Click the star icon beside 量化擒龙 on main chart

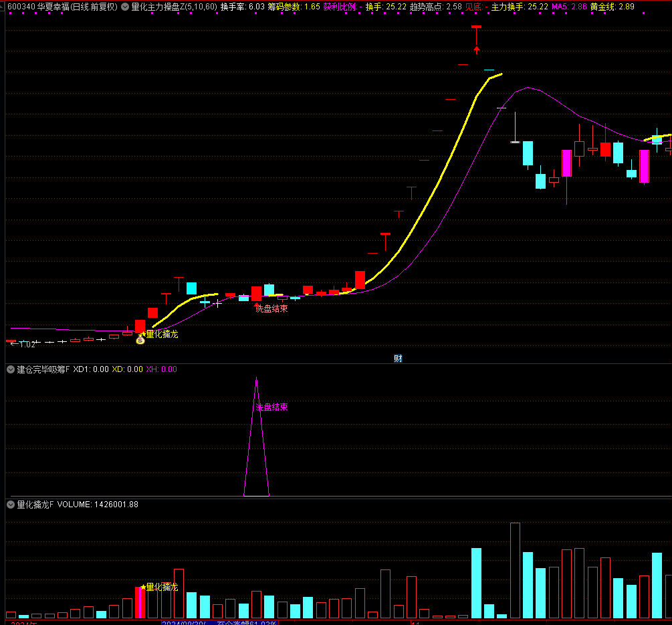(x=142, y=333)
